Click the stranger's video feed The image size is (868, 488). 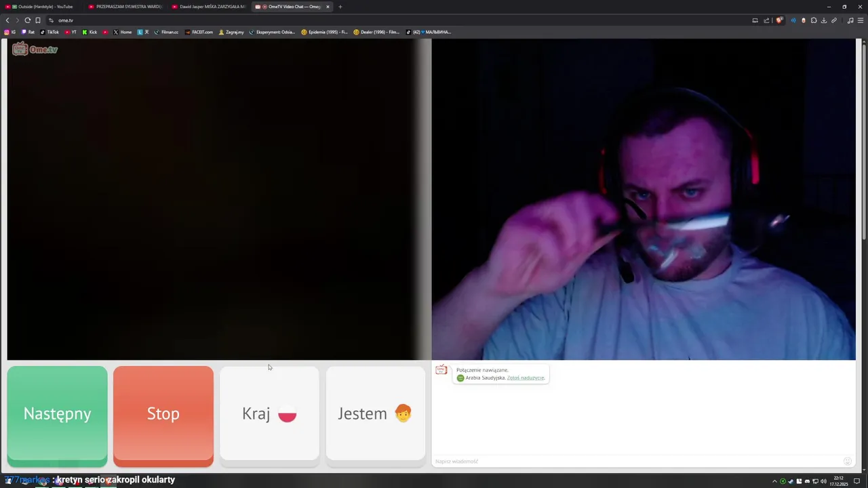(x=218, y=199)
